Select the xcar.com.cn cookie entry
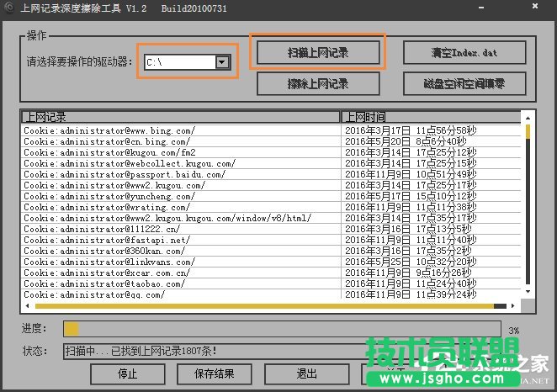557x392 pixels. (x=107, y=273)
